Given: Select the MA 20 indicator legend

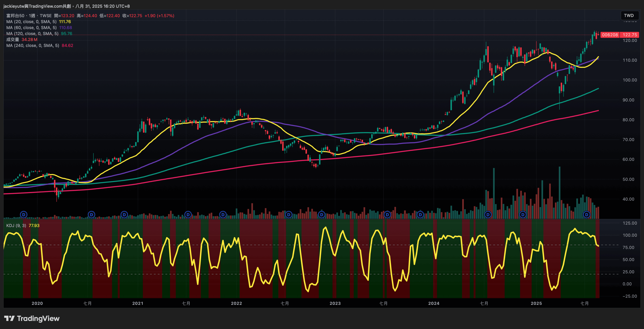Looking at the screenshot, I should coord(31,22).
